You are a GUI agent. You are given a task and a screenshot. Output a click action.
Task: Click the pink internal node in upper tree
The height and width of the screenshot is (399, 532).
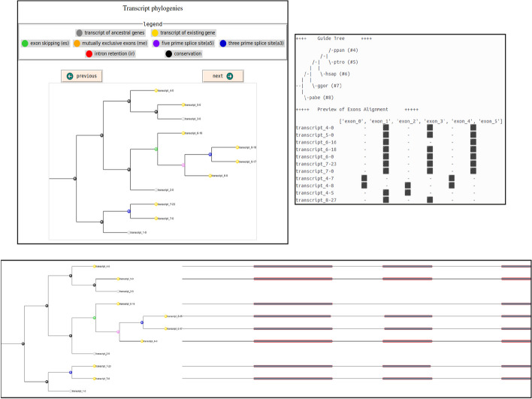(183, 165)
